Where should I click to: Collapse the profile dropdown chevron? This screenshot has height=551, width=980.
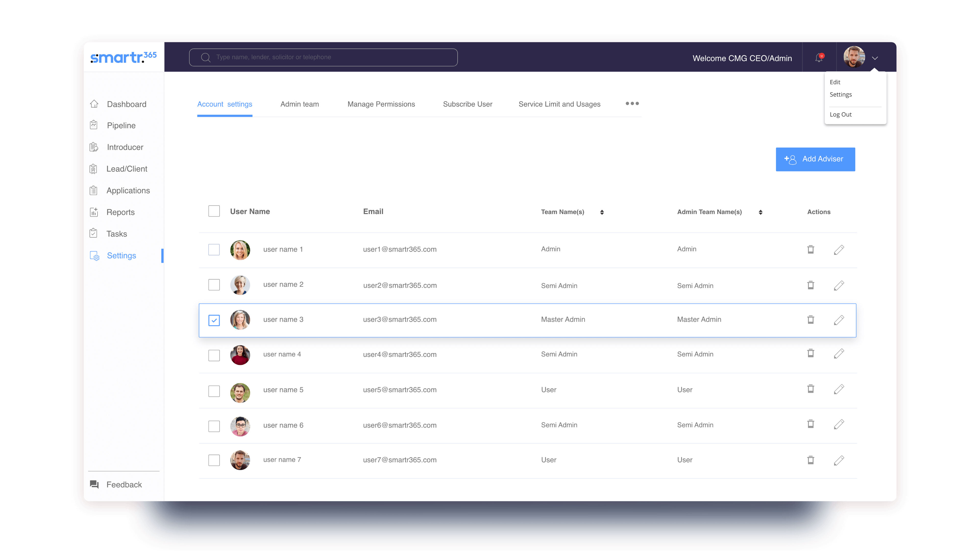point(875,58)
